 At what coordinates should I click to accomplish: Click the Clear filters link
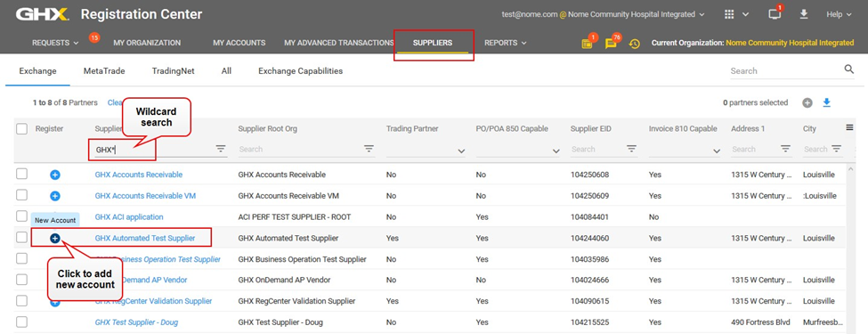(x=115, y=102)
